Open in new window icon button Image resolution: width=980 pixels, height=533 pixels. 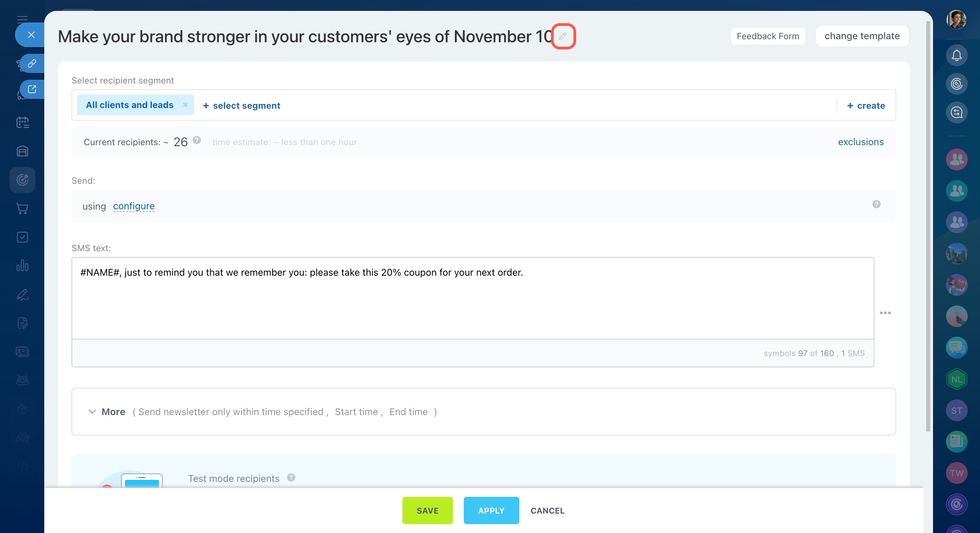tap(32, 89)
